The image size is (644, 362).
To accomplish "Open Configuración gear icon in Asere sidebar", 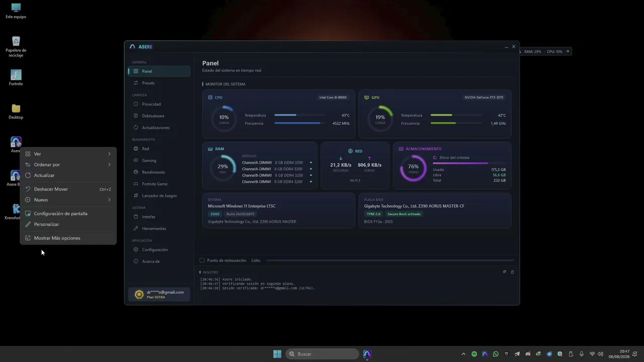I will coord(136,249).
